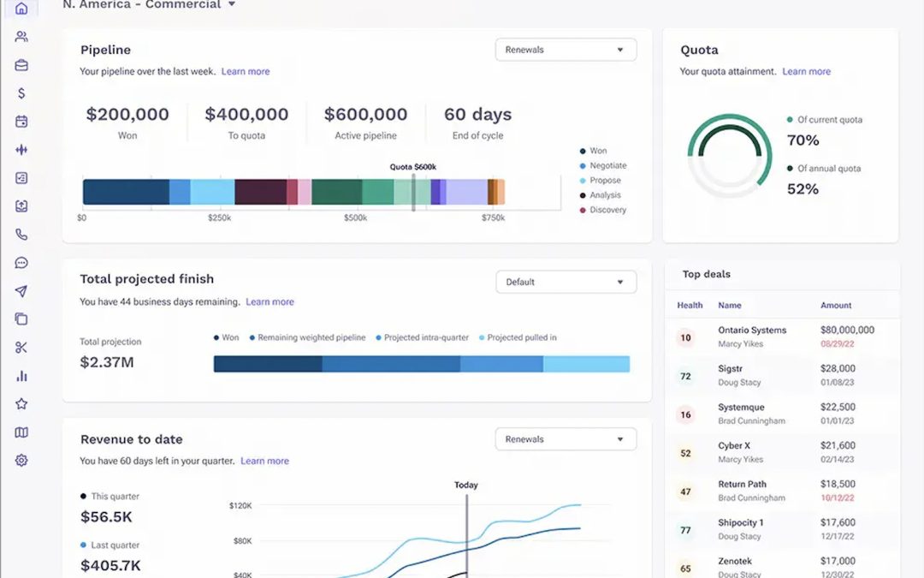Expand the N. America - Commercial selector
This screenshot has width=924, height=578.
click(149, 5)
